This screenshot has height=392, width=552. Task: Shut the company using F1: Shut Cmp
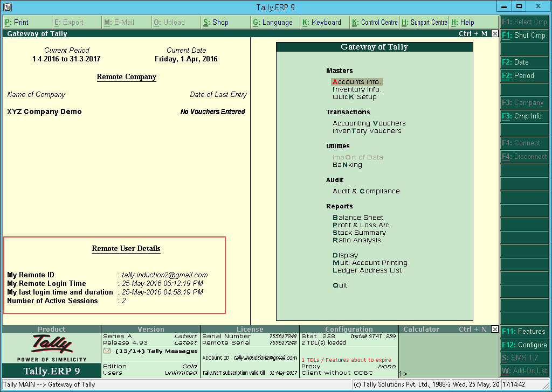[523, 35]
